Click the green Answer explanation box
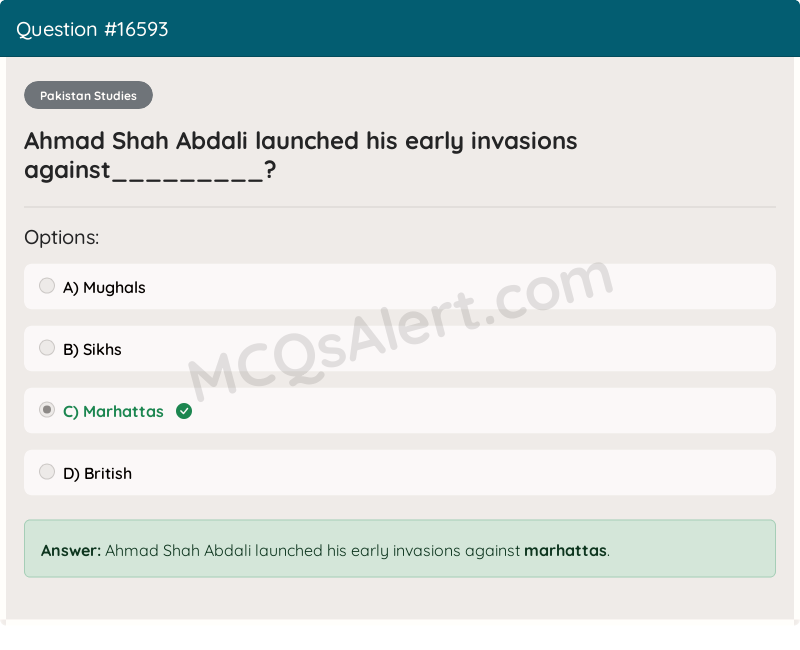 [x=400, y=549]
